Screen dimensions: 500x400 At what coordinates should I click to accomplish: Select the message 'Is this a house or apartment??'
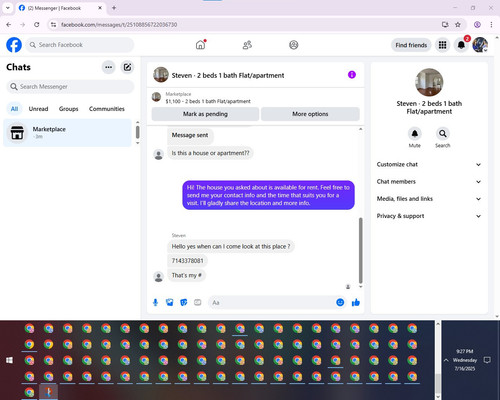click(x=210, y=153)
